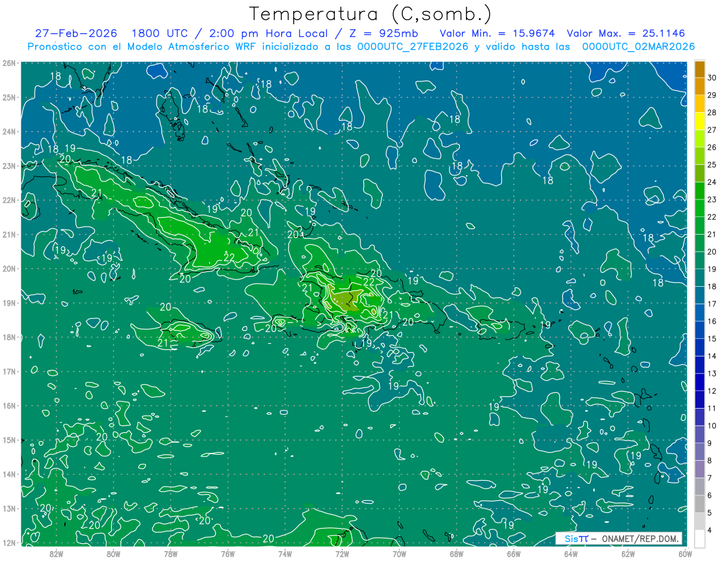Click the "82W" longitude axis label

[56, 554]
